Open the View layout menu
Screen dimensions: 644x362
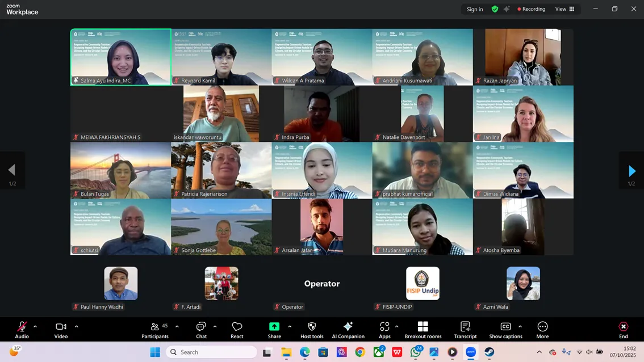point(564,9)
